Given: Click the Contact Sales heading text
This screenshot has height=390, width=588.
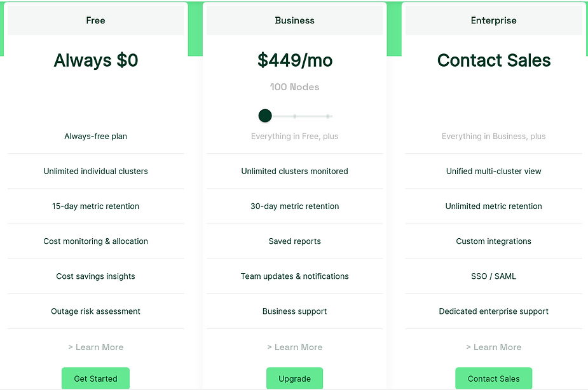Looking at the screenshot, I should 494,60.
